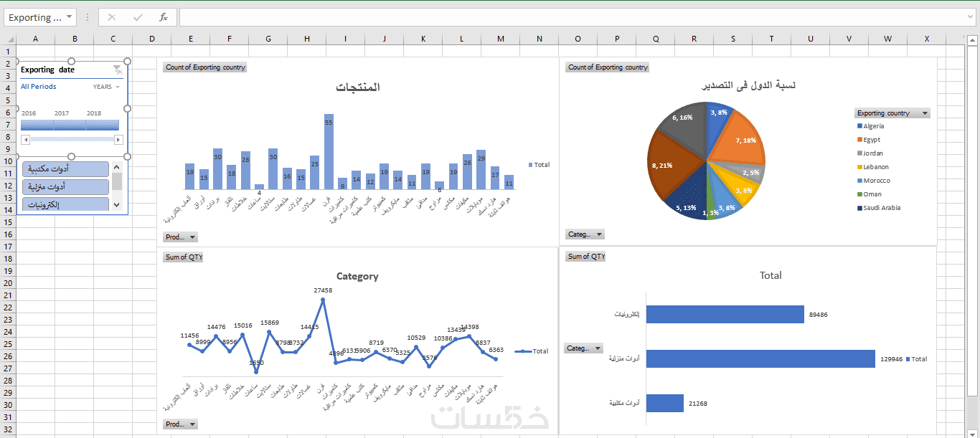Click the Insert Function fx icon

(x=164, y=17)
